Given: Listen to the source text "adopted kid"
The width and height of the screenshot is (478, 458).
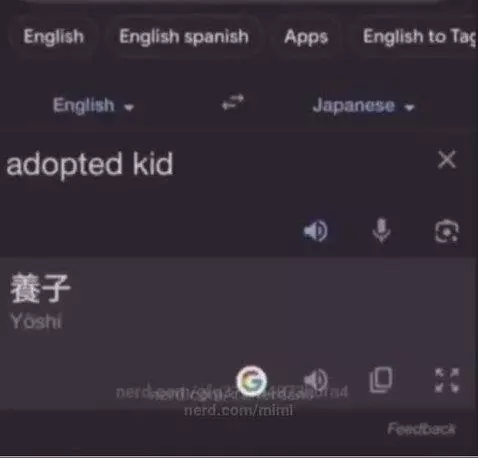Looking at the screenshot, I should 315,230.
